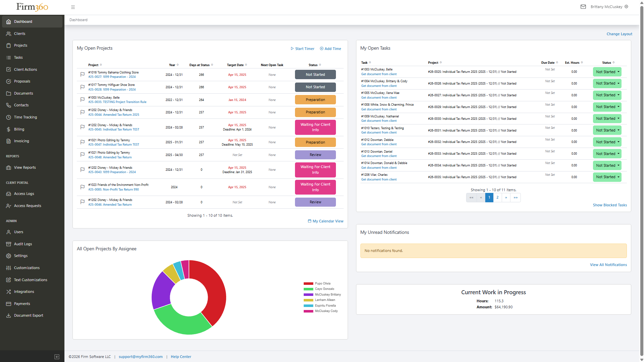Click the Start Timer play icon

292,49
